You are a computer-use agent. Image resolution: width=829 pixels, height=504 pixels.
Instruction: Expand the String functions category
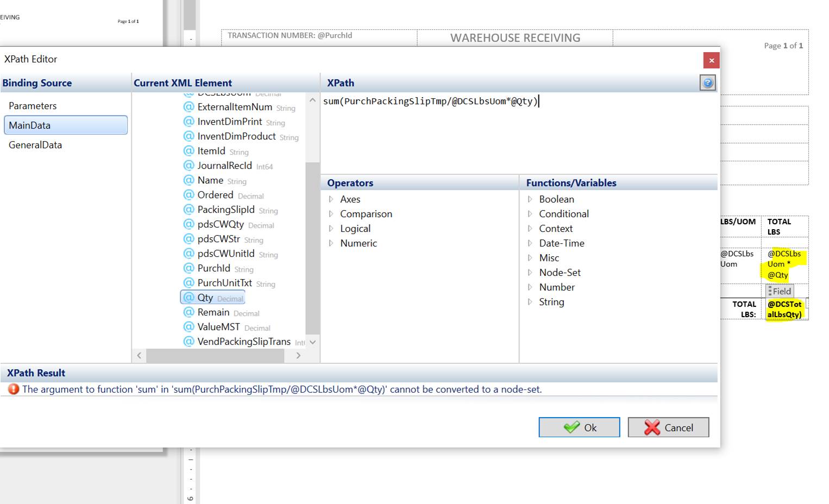(x=530, y=302)
